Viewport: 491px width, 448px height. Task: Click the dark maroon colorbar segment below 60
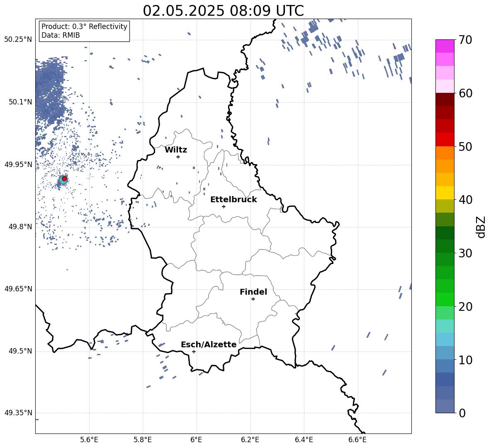[445, 99]
